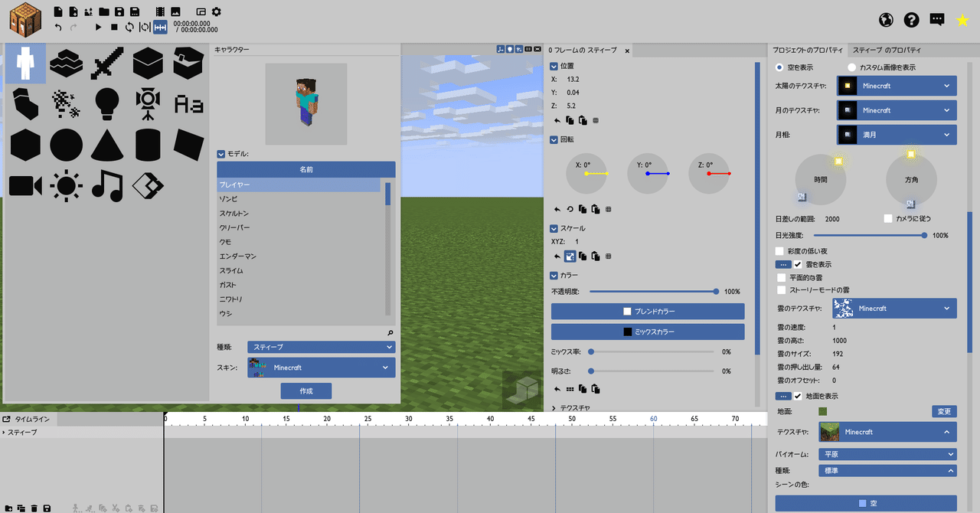The height and width of the screenshot is (513, 980).
Task: Enable the 平面的な雲 checkbox
Action: point(782,277)
